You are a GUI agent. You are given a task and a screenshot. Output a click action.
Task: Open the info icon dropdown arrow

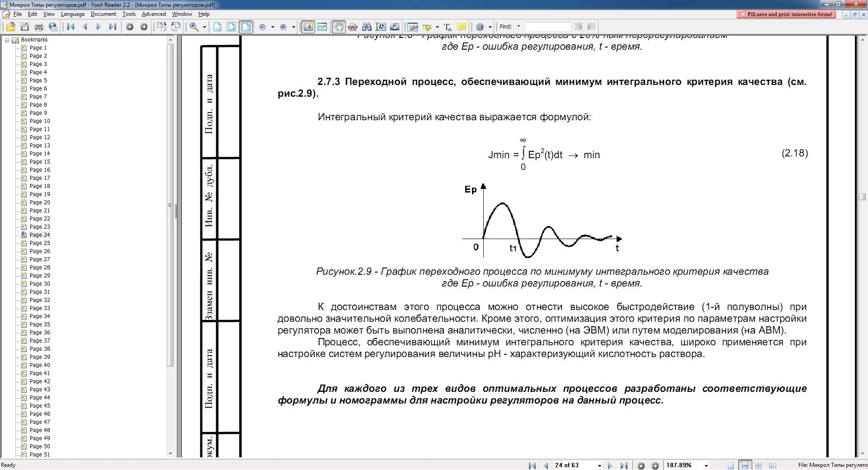pyautogui.click(x=490, y=27)
